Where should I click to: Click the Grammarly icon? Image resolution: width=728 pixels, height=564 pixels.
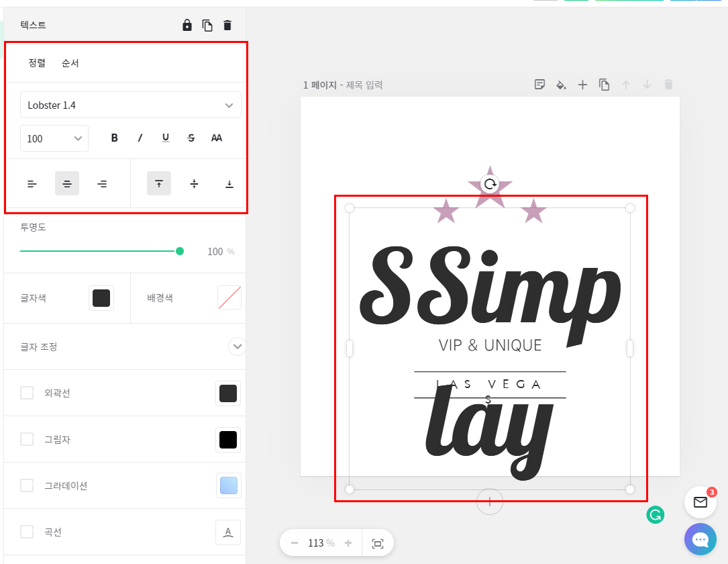[655, 515]
